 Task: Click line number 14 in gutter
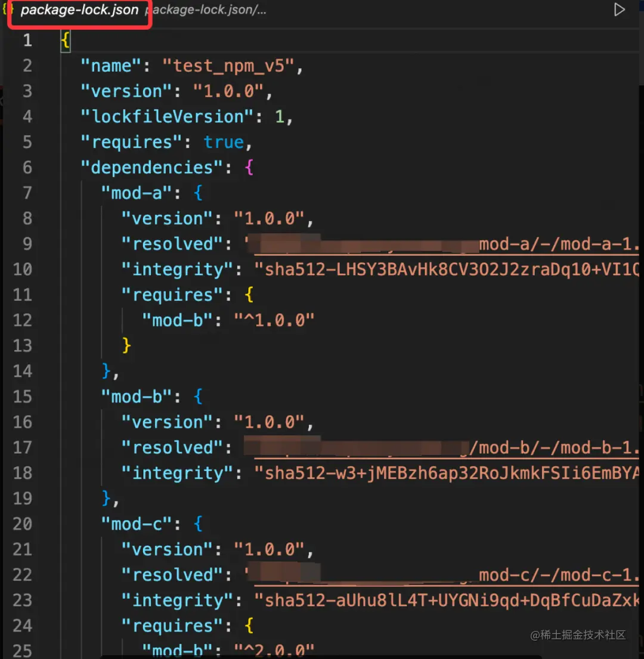(x=23, y=372)
